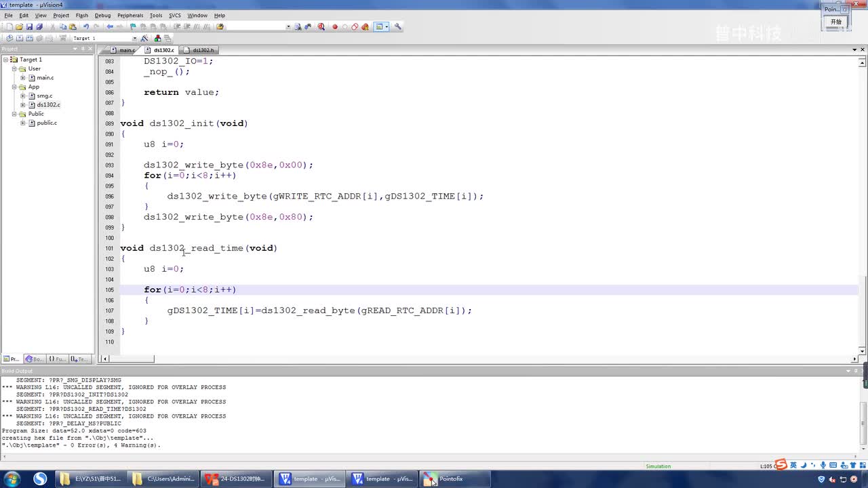This screenshot has height=488, width=868.
Task: Open the Find text dropdown arrow in toolbar
Action: click(x=288, y=27)
